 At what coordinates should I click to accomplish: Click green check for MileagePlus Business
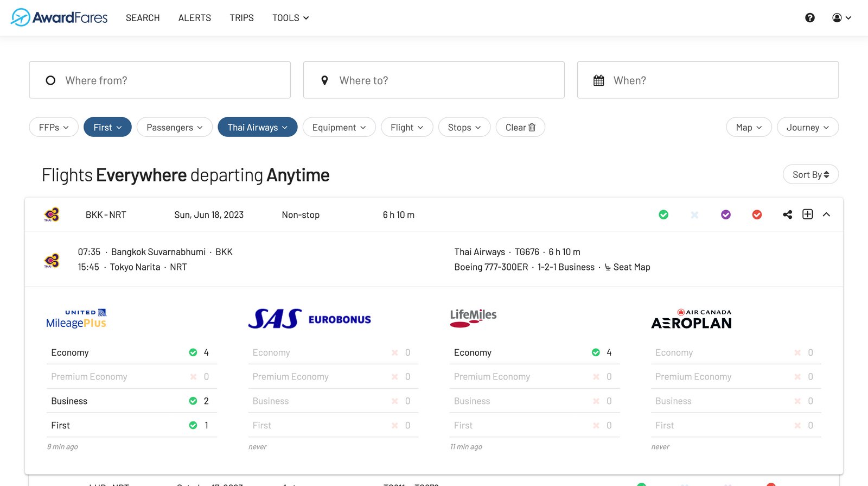pos(193,401)
